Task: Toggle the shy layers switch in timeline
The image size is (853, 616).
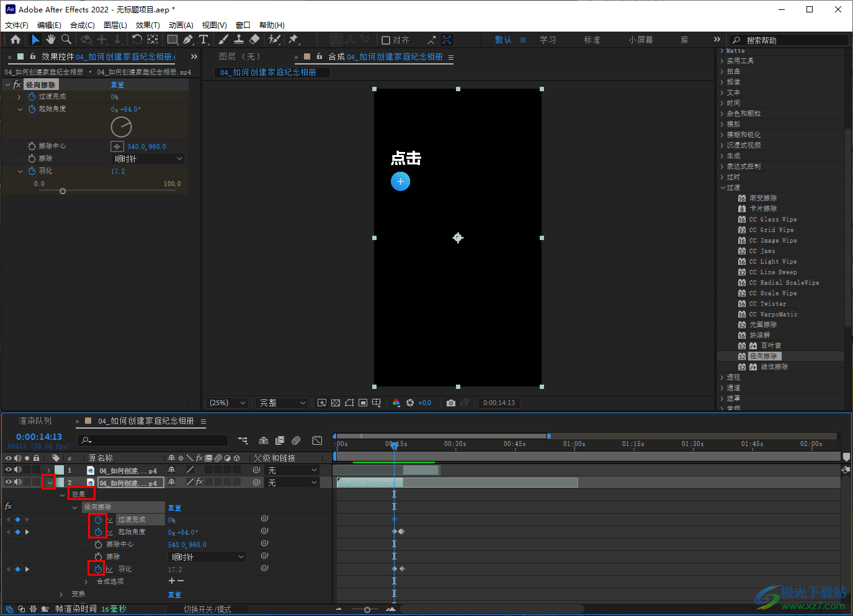Action: coord(264,440)
